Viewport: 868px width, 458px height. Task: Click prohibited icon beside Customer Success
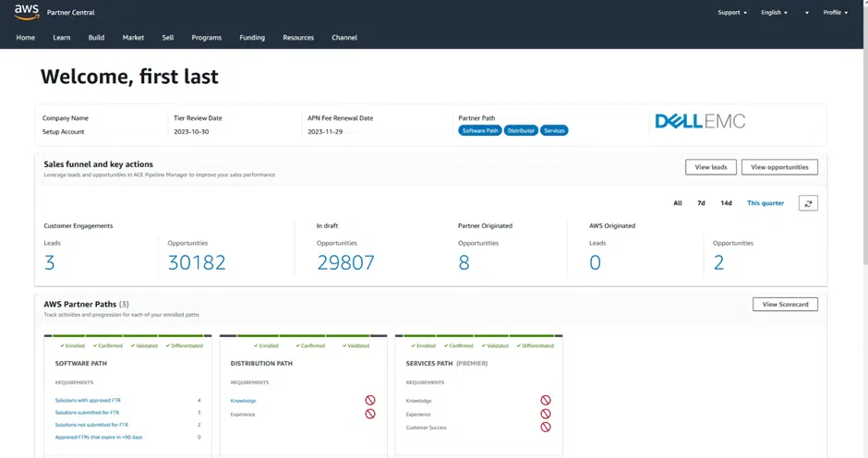(x=546, y=427)
